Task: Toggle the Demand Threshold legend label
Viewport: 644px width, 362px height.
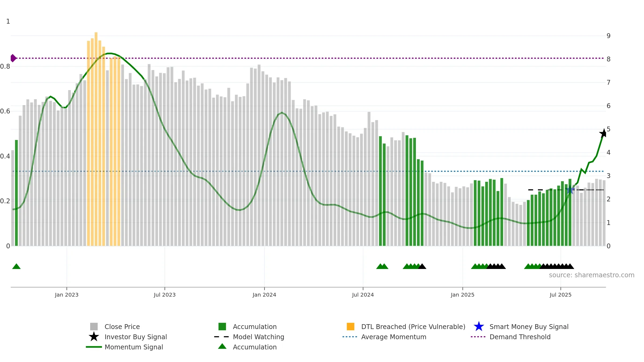Action: point(520,337)
